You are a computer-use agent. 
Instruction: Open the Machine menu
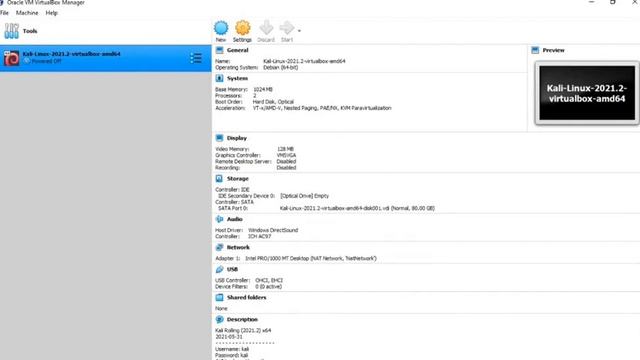(27, 13)
